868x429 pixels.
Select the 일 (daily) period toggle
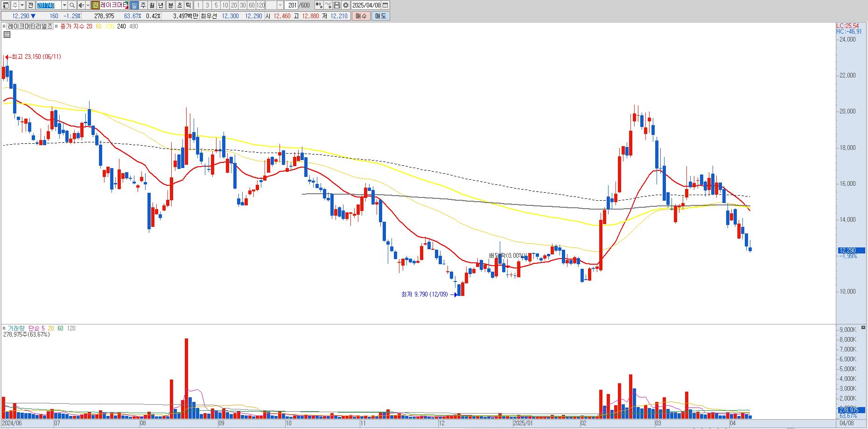point(134,5)
